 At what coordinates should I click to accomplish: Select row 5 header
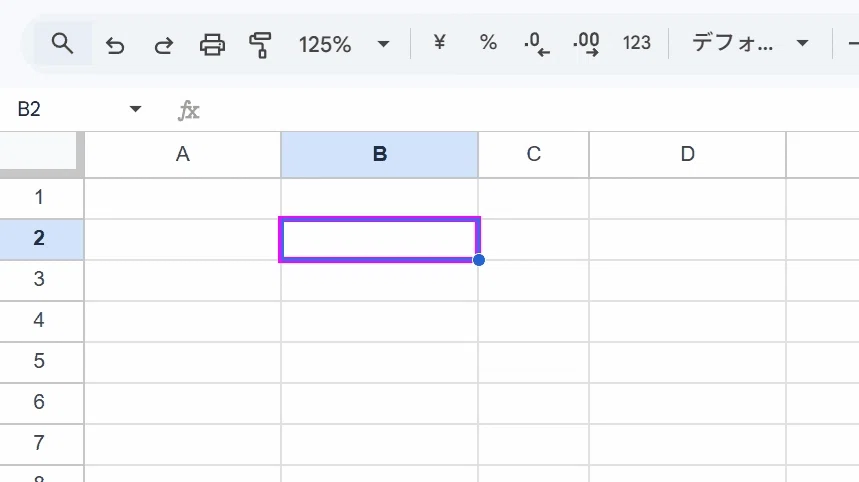(x=39, y=362)
